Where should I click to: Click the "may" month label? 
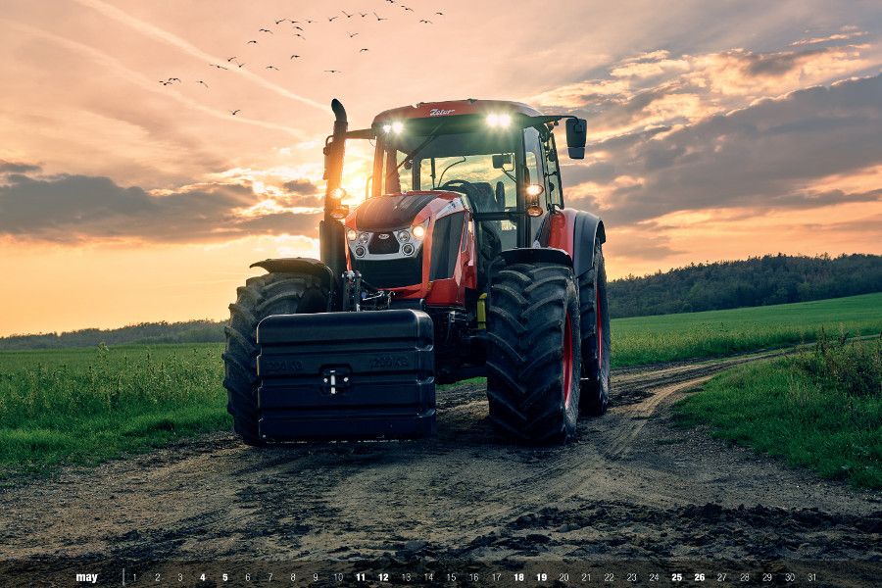(87, 577)
